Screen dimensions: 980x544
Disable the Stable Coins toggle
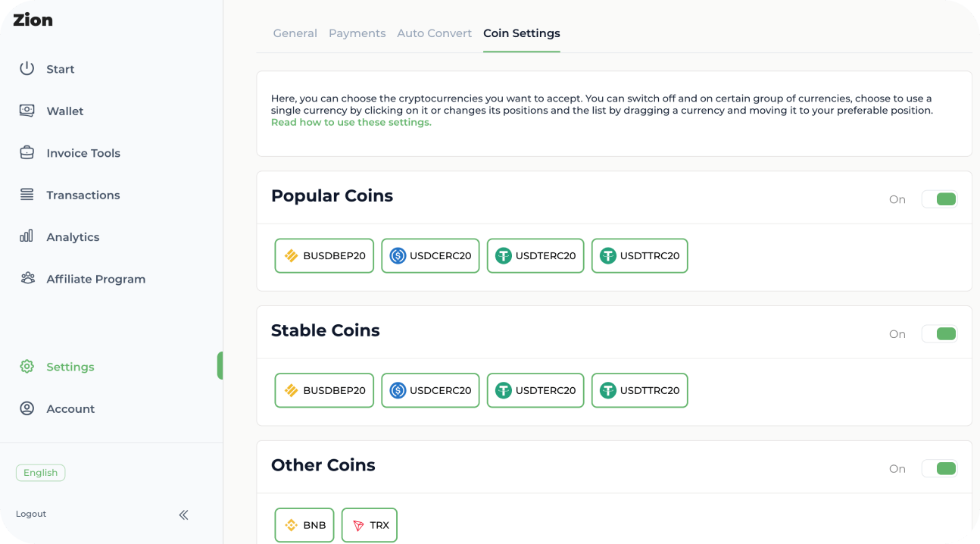point(940,334)
